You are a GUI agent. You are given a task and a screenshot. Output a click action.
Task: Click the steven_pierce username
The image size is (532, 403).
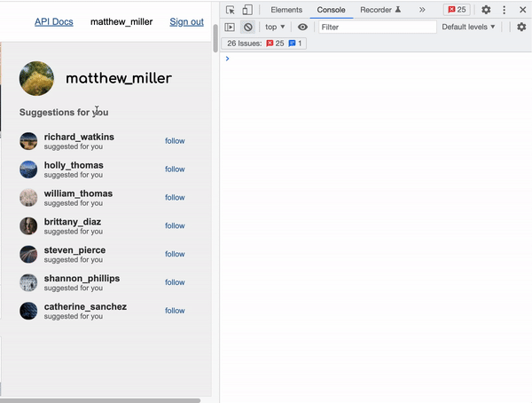point(74,250)
